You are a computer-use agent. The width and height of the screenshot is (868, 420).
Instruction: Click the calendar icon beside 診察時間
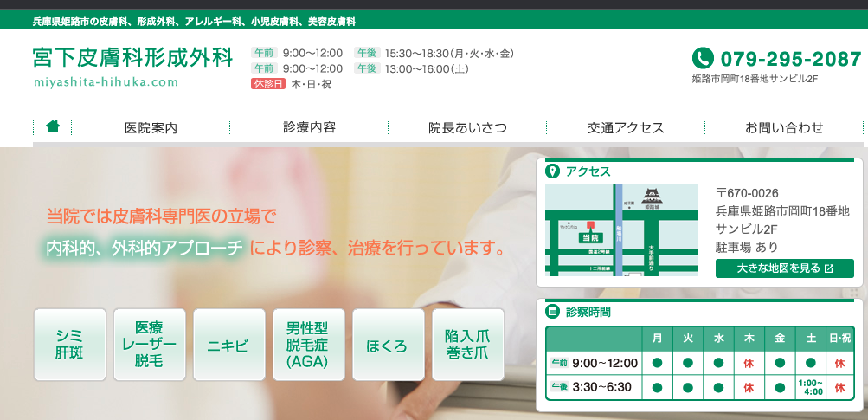click(552, 312)
